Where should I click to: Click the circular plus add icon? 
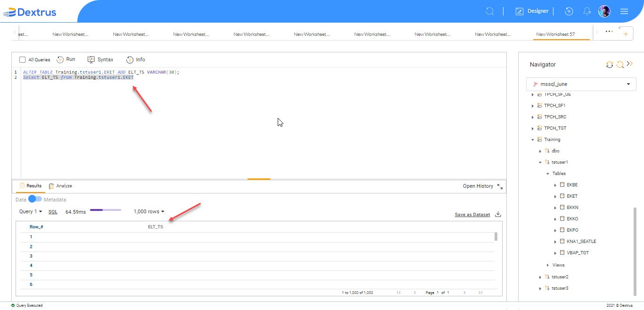pyautogui.click(x=569, y=11)
